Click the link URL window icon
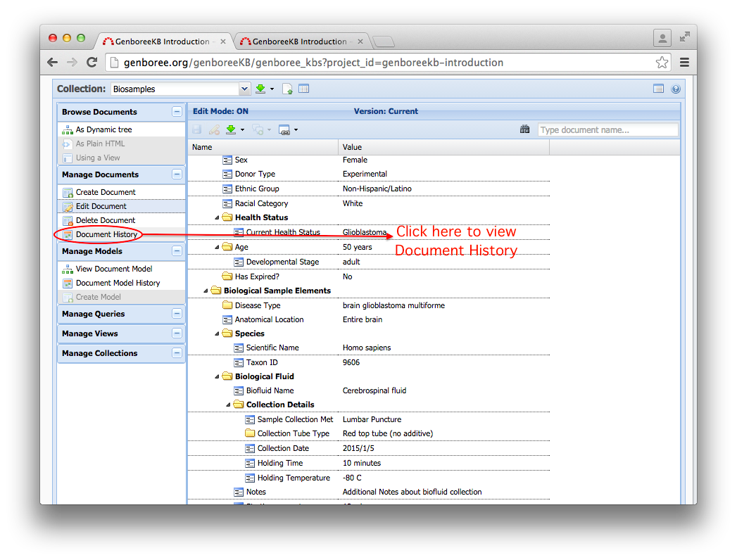This screenshot has width=737, height=560. coord(284,129)
